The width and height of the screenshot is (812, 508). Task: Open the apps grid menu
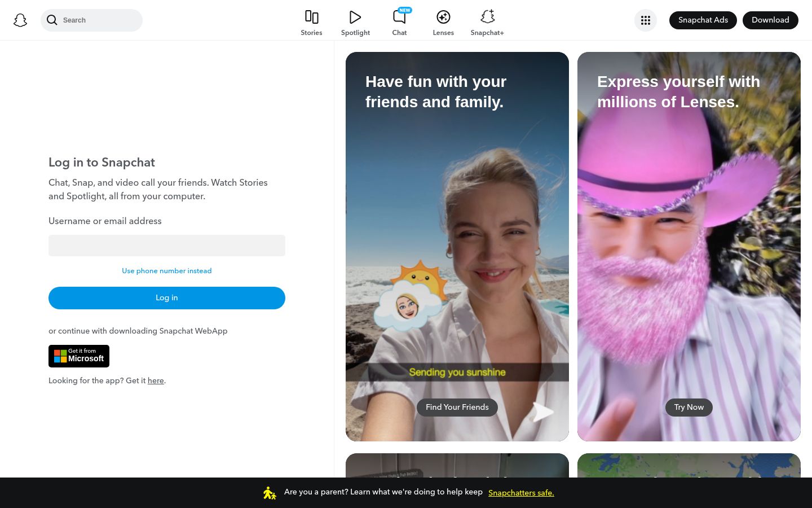(645, 20)
